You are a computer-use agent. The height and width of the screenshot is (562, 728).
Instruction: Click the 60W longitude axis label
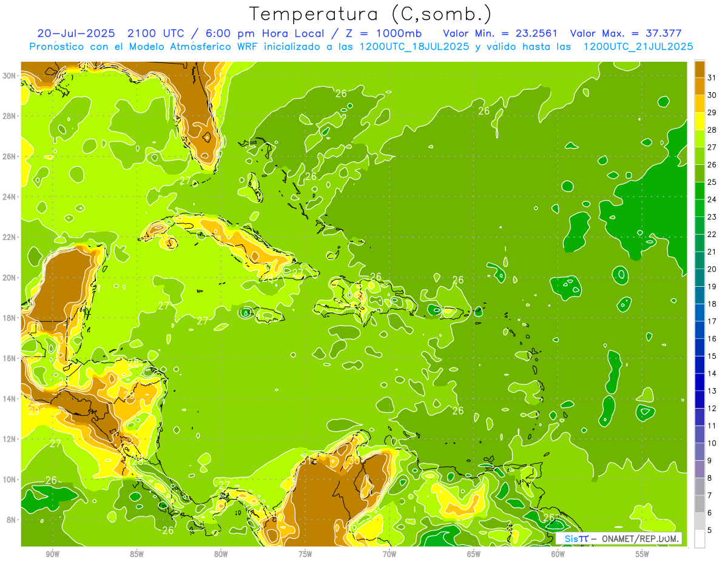pos(558,554)
